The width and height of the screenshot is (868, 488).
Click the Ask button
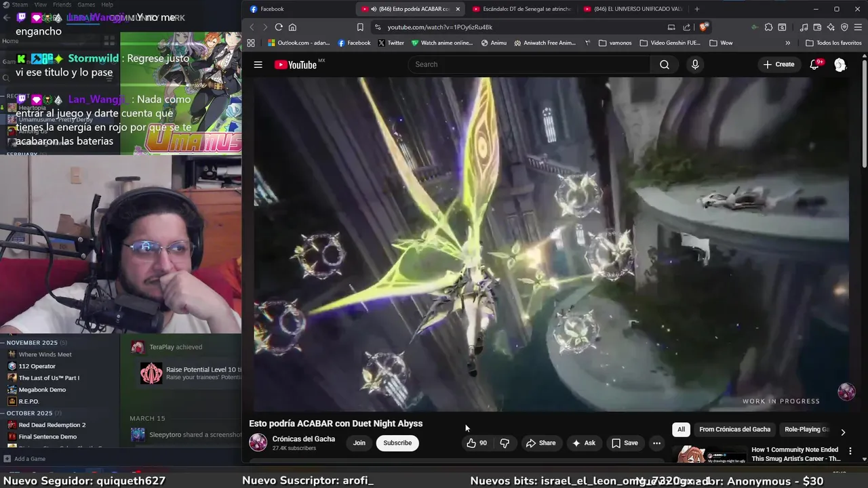[583, 443]
